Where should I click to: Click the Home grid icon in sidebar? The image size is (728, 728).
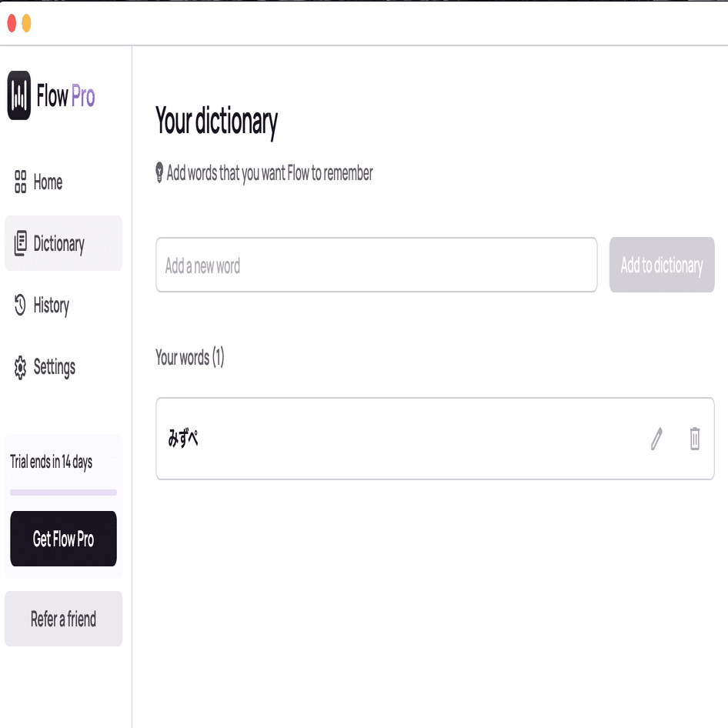click(x=20, y=182)
